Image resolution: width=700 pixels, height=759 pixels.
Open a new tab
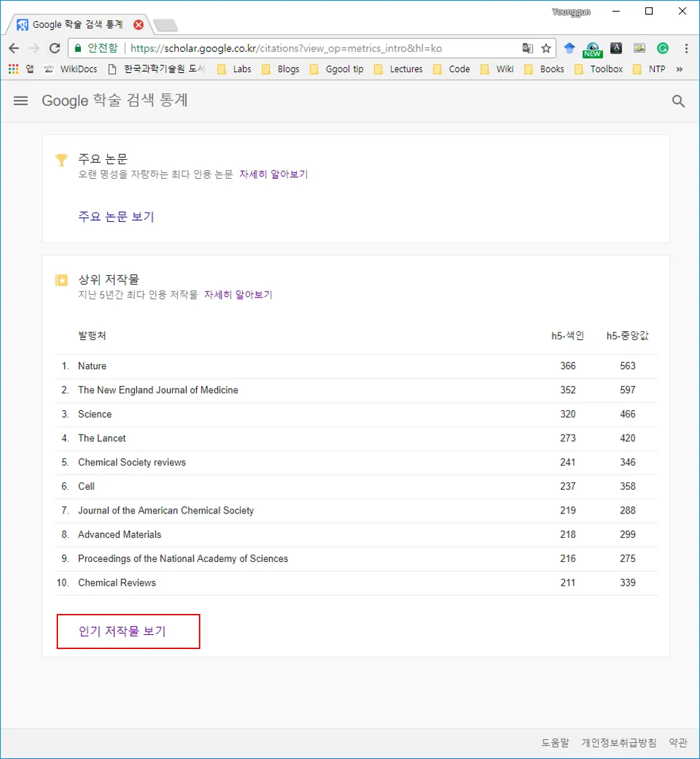click(x=165, y=25)
